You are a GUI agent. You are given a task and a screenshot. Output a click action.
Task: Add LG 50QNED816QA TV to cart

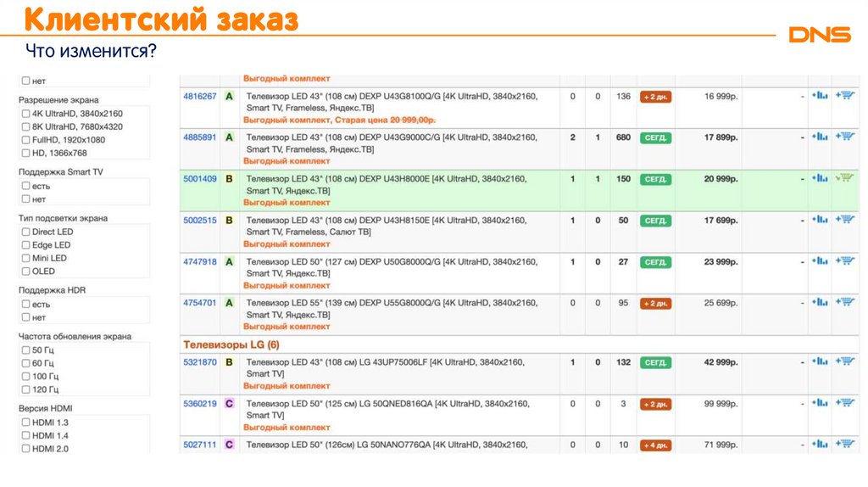[845, 403]
